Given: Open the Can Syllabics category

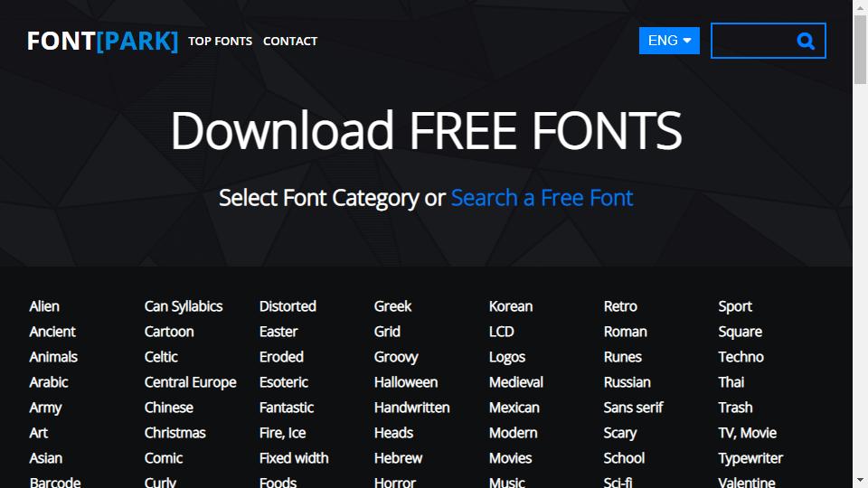Looking at the screenshot, I should (x=184, y=306).
